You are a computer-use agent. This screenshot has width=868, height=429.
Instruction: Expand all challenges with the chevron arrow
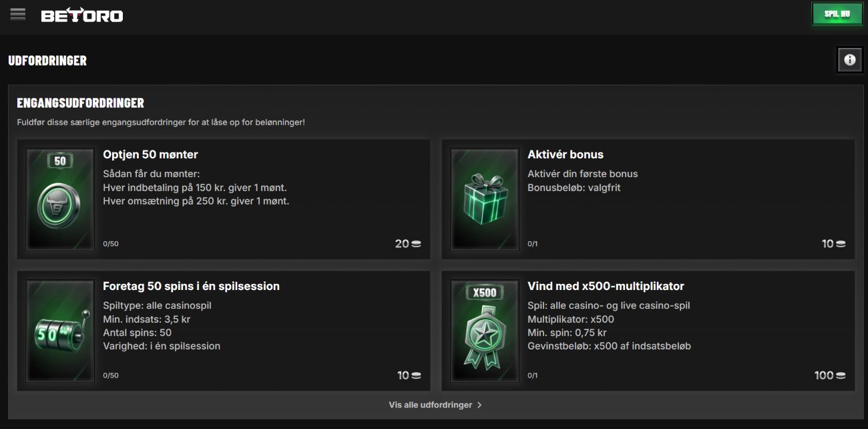pyautogui.click(x=480, y=405)
